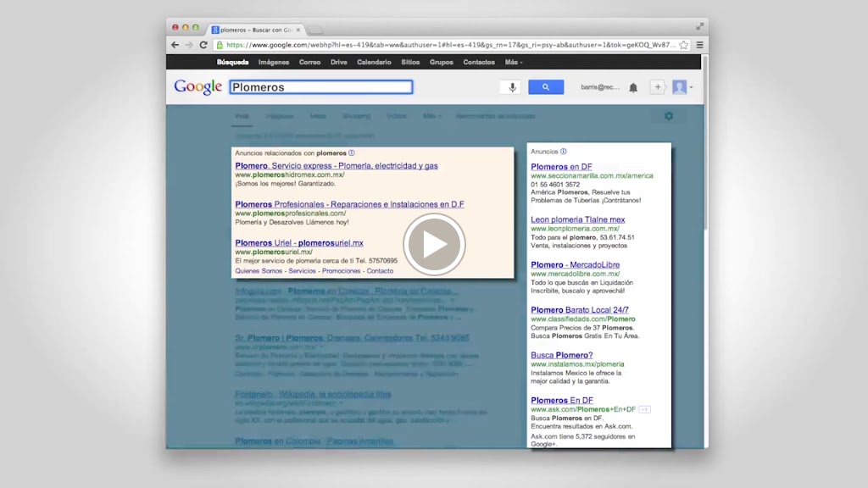
Task: Open Drive in the top bar
Action: pyautogui.click(x=339, y=62)
